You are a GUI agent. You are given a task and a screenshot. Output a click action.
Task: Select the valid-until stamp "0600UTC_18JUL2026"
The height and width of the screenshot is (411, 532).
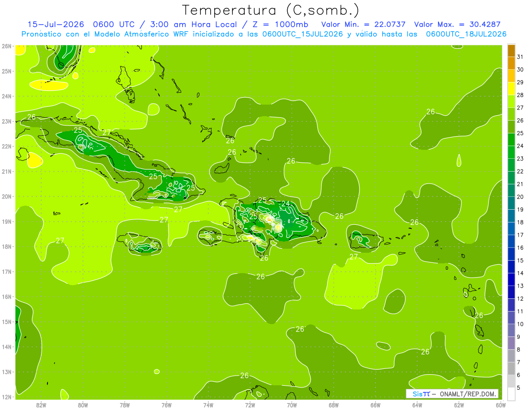coord(466,34)
